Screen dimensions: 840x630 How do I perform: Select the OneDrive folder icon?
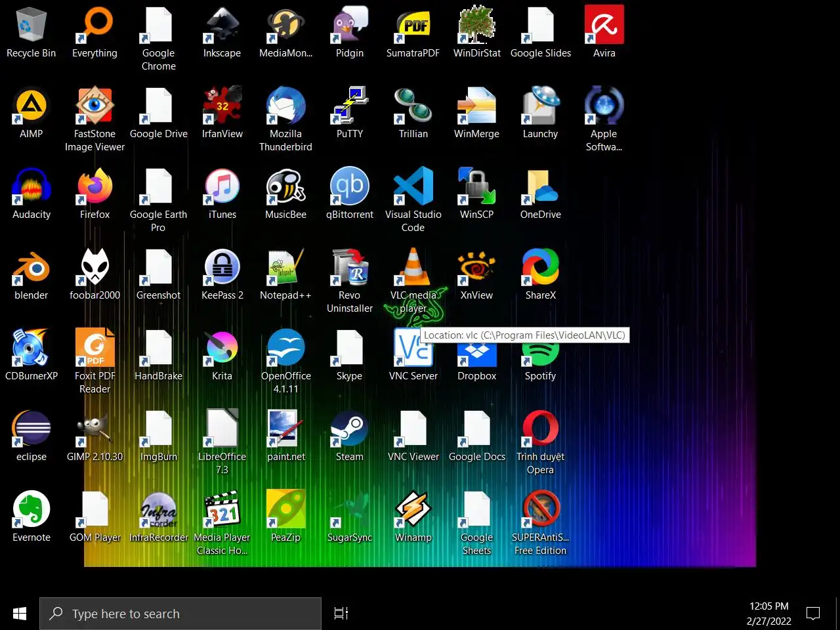point(540,186)
